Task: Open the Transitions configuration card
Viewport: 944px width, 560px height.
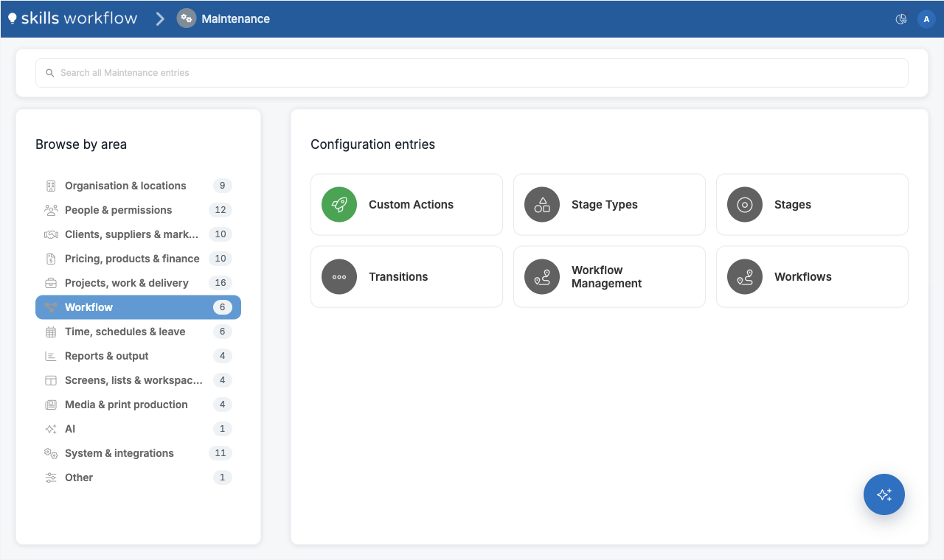Action: 406,277
